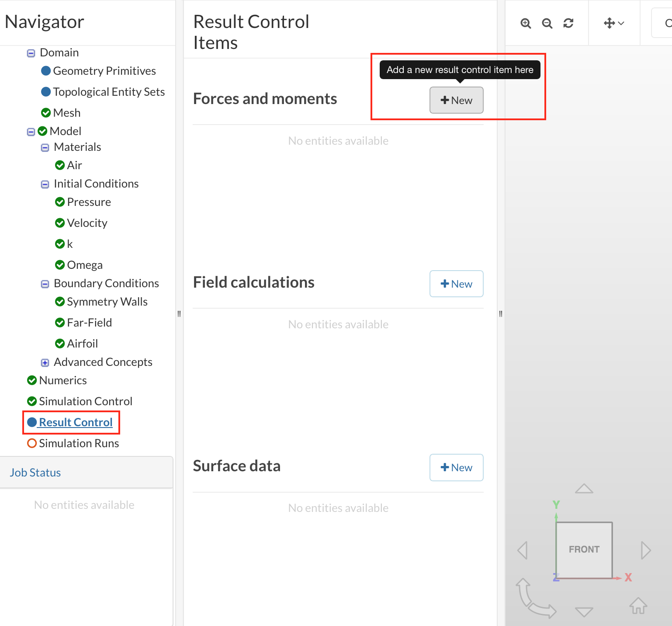
Task: Rotate view up with the top arrow
Action: (584, 488)
